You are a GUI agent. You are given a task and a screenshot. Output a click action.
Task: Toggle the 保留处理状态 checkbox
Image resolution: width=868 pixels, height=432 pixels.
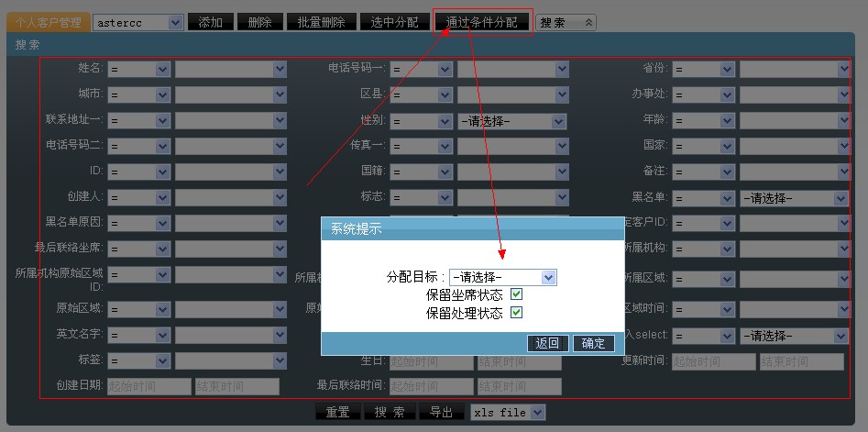[516, 313]
